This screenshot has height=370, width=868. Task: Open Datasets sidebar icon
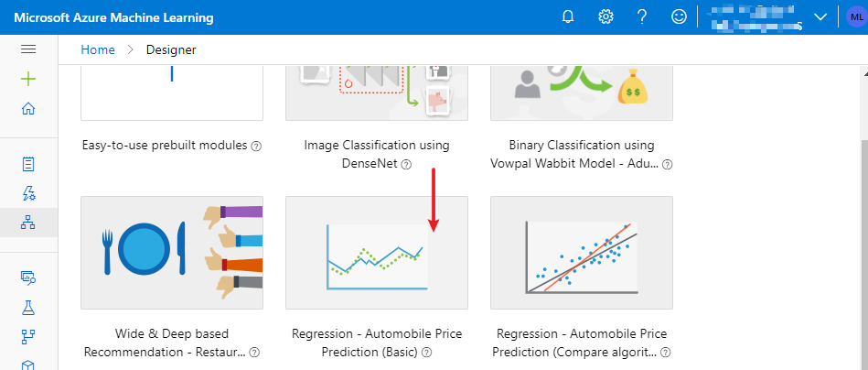tap(28, 278)
